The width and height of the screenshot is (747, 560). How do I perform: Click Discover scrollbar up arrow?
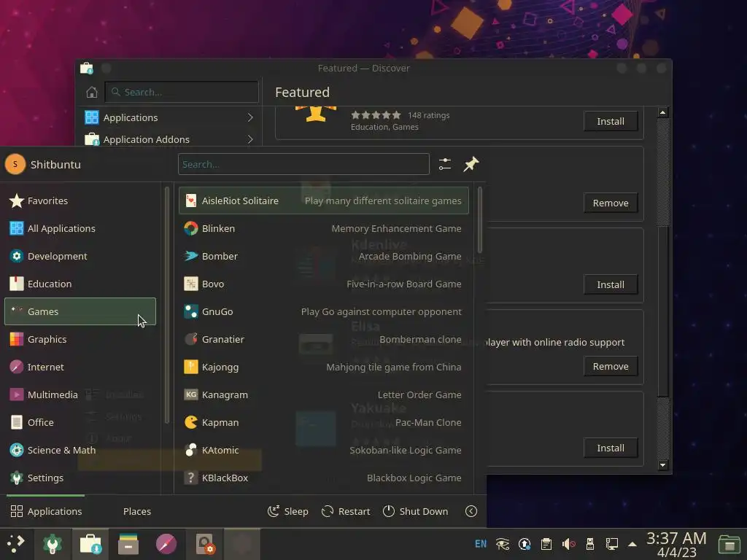662,113
